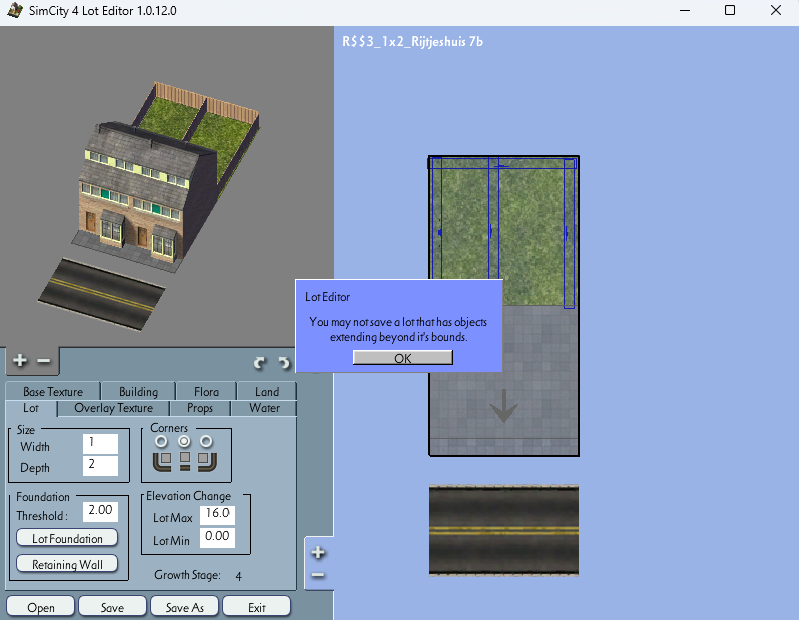
Task: Click the Growth Stage value 4
Action: (238, 576)
